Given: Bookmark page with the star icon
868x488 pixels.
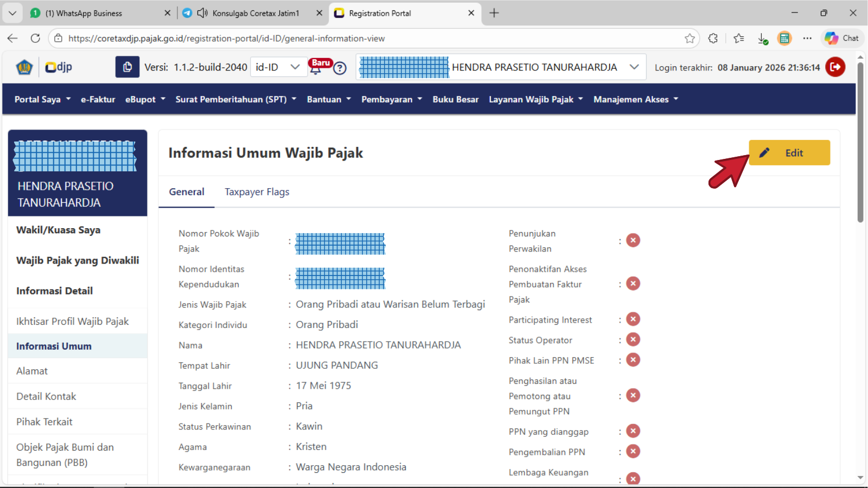Looking at the screenshot, I should click(690, 38).
